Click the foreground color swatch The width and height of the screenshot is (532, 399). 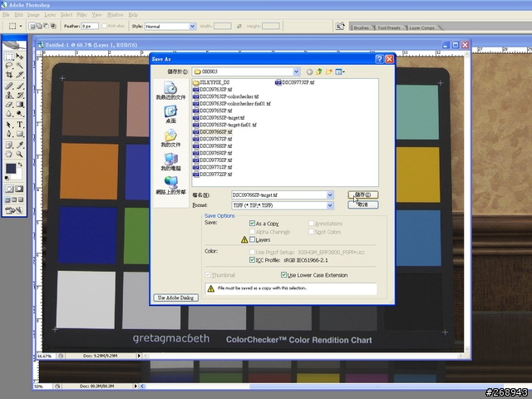pos(11,168)
